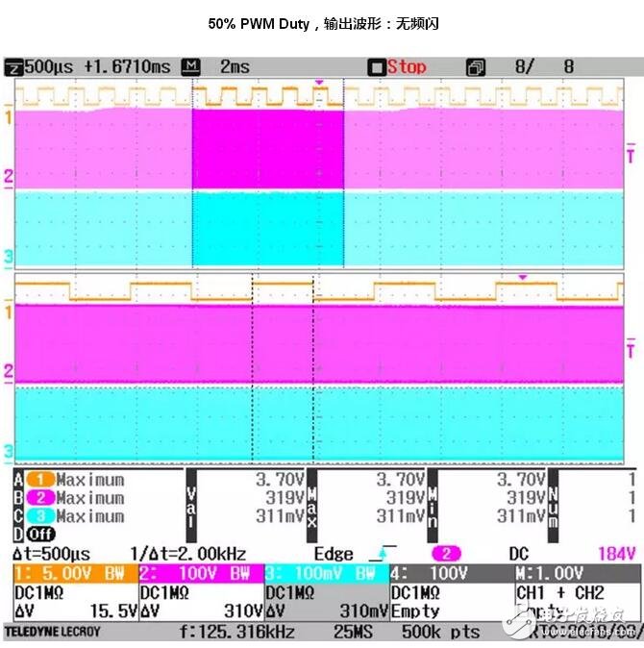
Task: Click the 1/Δt=2.00kHz readout
Action: 188,554
